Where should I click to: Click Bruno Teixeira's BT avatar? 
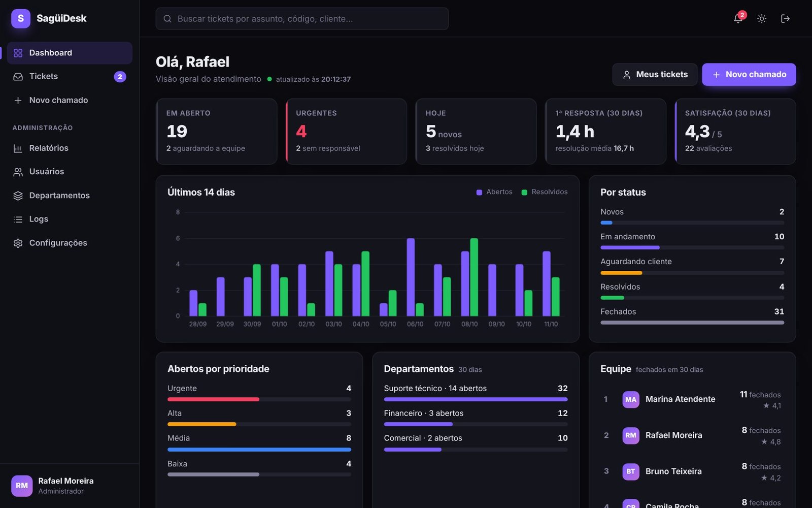(631, 471)
